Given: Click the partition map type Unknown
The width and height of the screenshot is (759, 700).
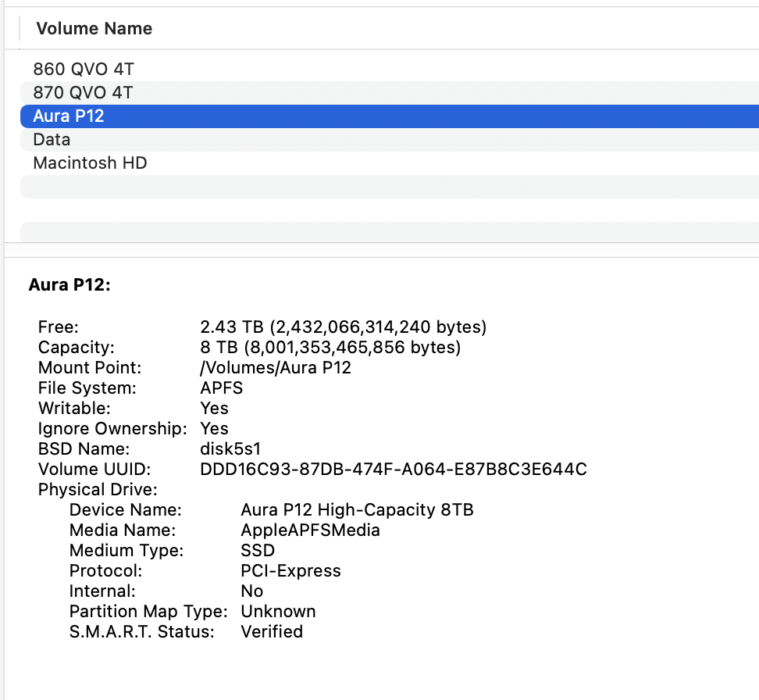Looking at the screenshot, I should pyautogui.click(x=278, y=612).
